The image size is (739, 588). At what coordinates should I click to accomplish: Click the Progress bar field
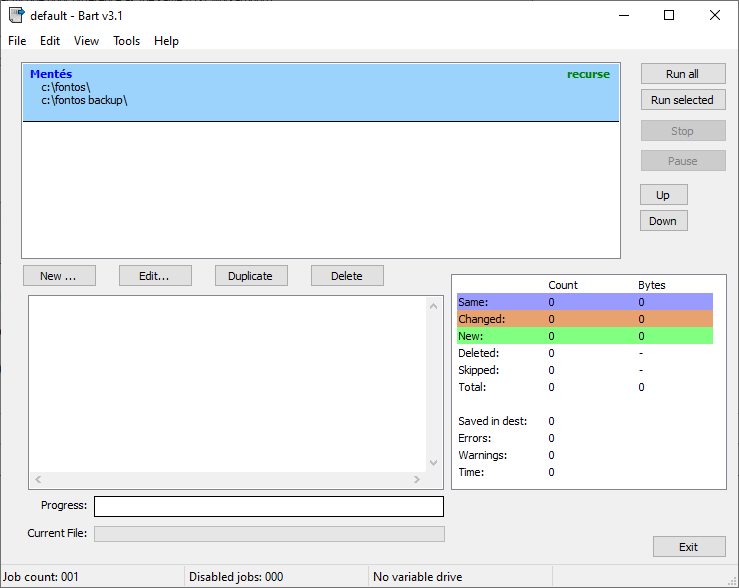(268, 506)
